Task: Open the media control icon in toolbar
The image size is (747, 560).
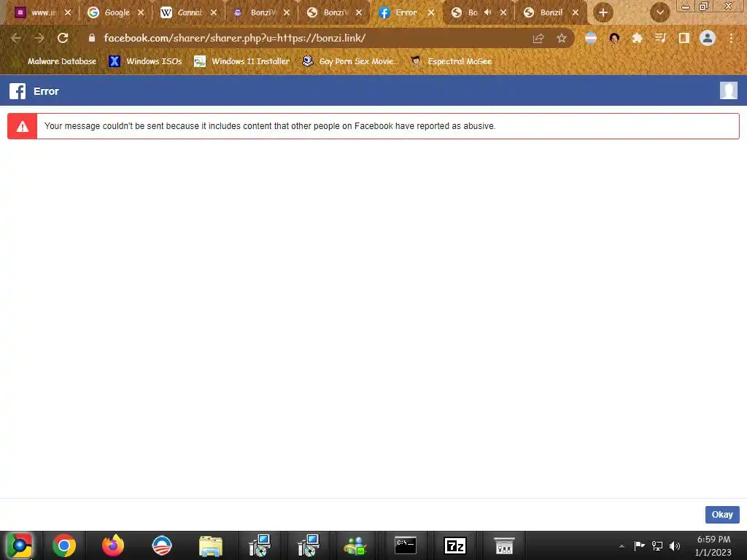Action: pyautogui.click(x=660, y=38)
